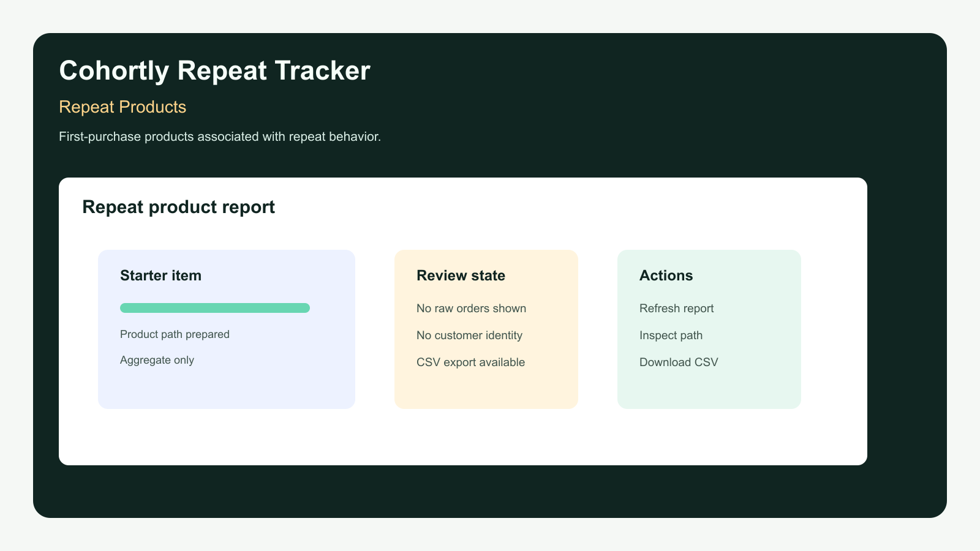Image resolution: width=980 pixels, height=551 pixels.
Task: Click the No customer identity line
Action: click(x=469, y=335)
